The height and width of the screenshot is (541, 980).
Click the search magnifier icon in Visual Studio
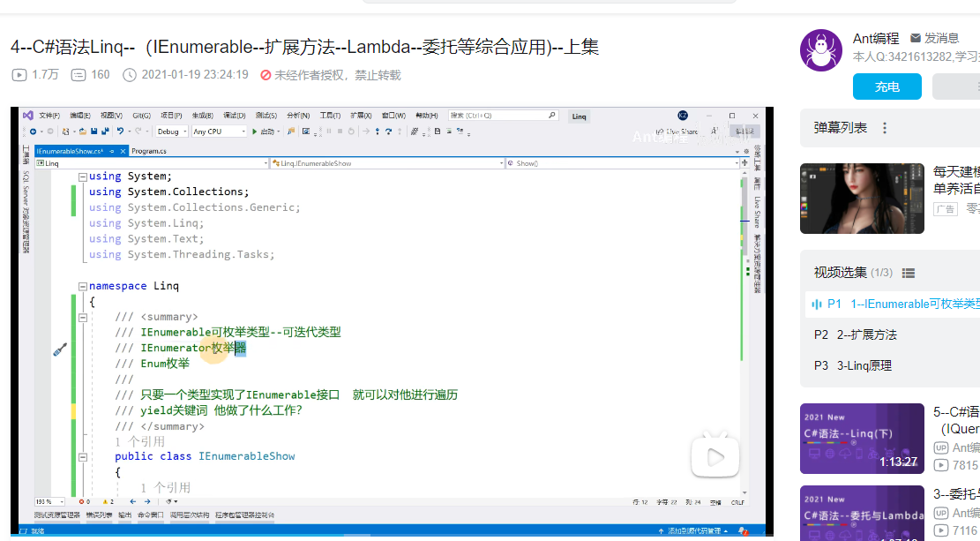tap(552, 116)
